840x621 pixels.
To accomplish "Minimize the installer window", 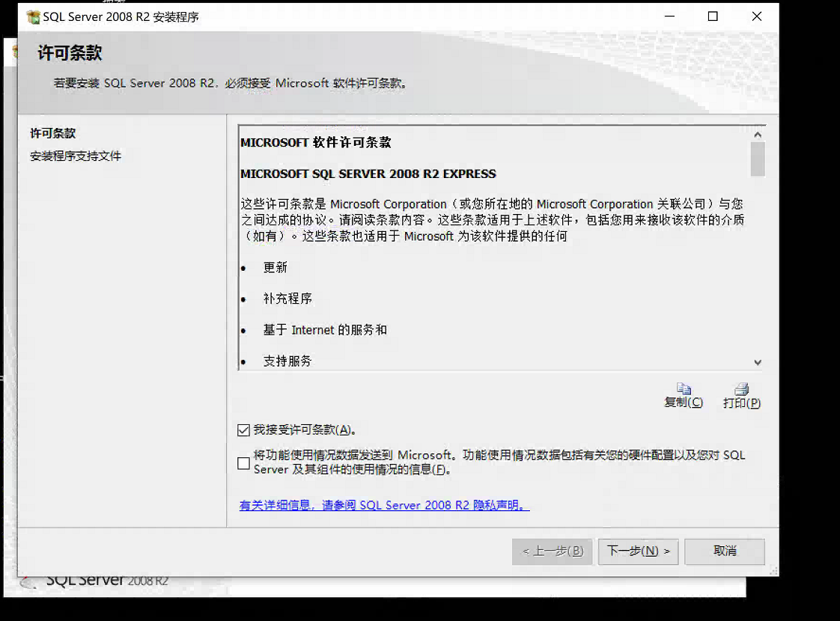I will click(669, 16).
